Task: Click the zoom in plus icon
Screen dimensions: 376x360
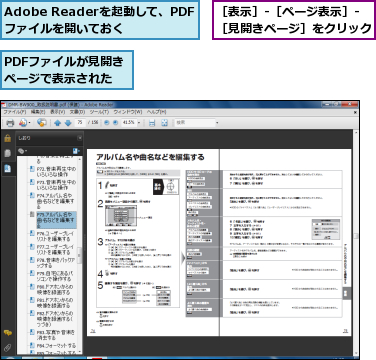Action: coord(115,123)
